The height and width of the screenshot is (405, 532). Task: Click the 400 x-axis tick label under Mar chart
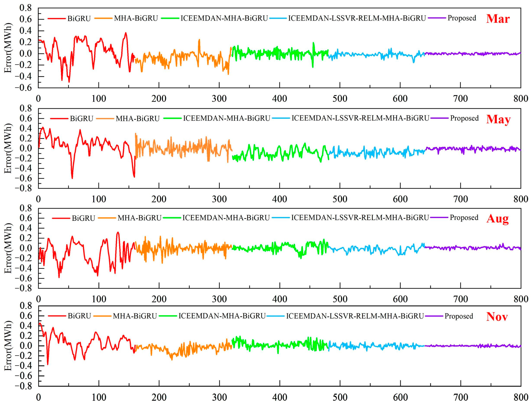tap(279, 99)
